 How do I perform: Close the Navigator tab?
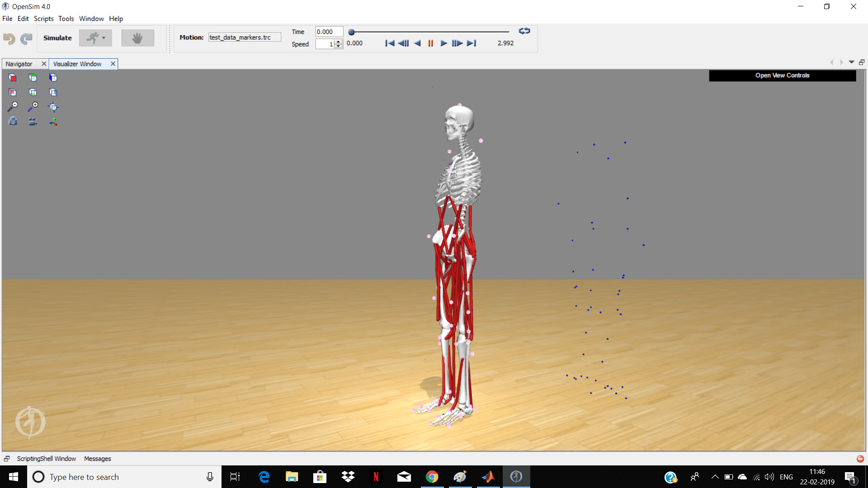point(44,64)
